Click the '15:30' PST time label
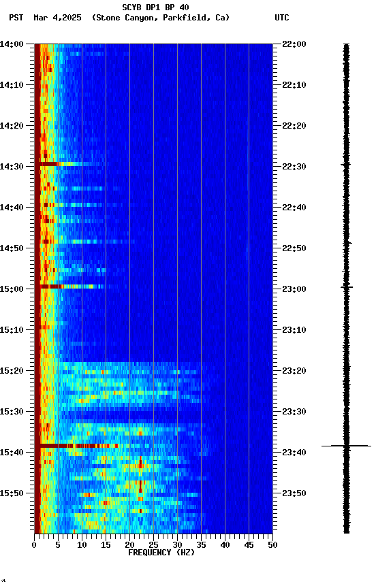 coord(12,412)
